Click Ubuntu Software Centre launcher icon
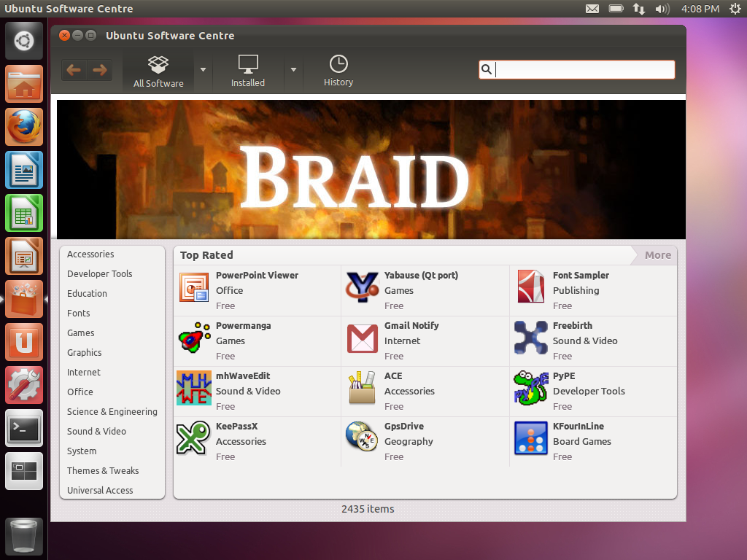This screenshot has width=747, height=560. pos(24,299)
